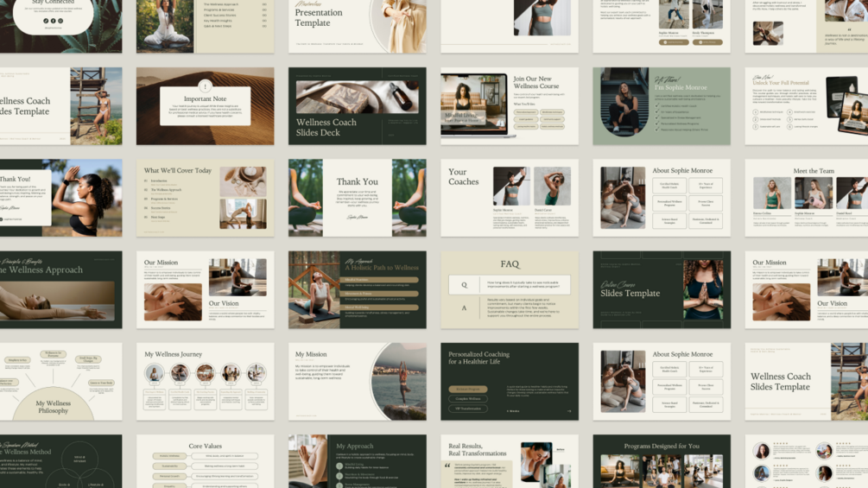Click the 'Sustainability' pill on Core Values slide
Screen dimensions: 868x488
pyautogui.click(x=170, y=466)
